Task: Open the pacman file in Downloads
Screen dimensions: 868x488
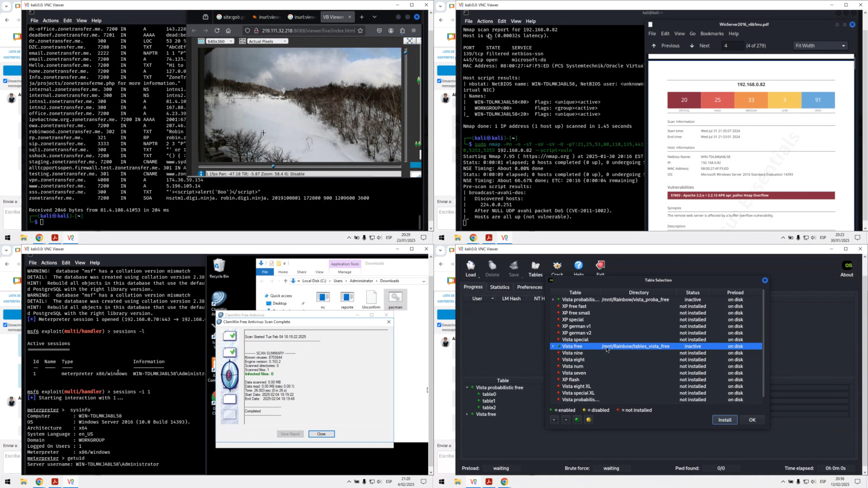Action: 395,298
